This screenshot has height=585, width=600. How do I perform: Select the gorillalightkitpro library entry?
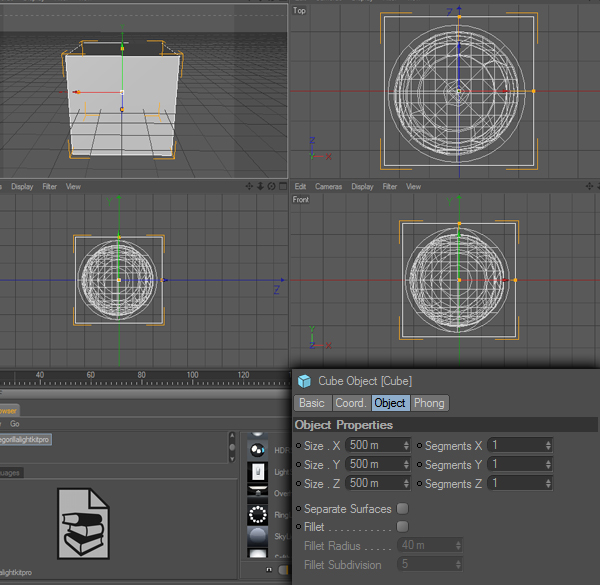point(25,440)
